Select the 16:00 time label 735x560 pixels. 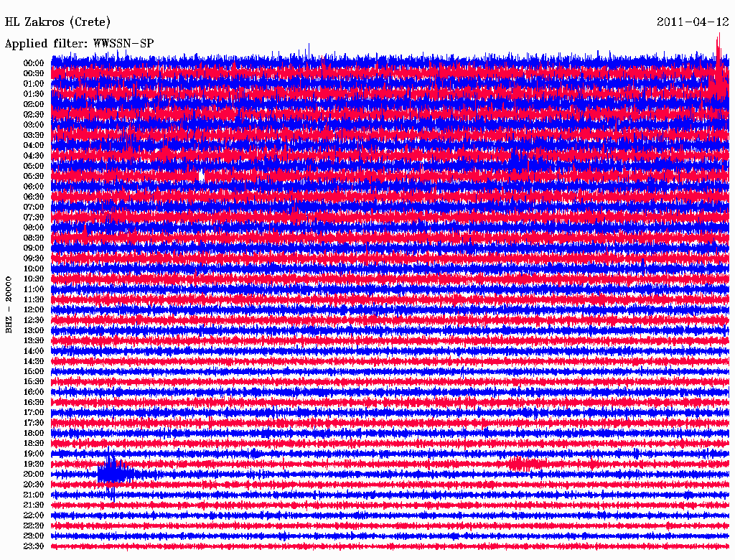[x=34, y=392]
